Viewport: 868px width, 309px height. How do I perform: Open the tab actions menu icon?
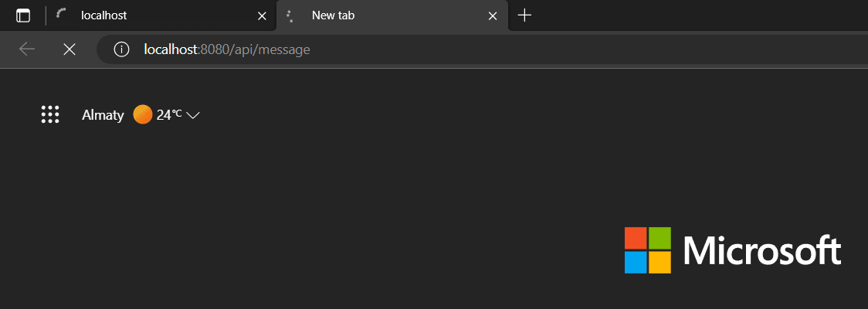[x=23, y=15]
